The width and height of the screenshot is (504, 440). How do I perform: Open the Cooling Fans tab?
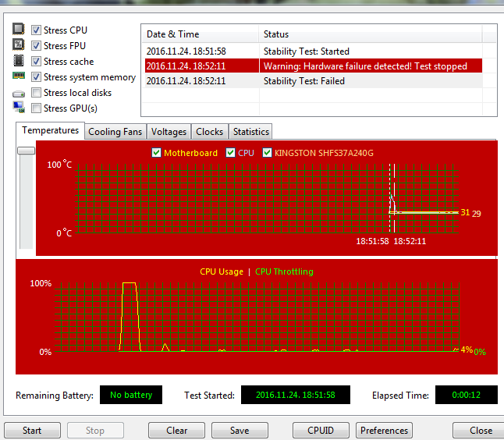115,132
